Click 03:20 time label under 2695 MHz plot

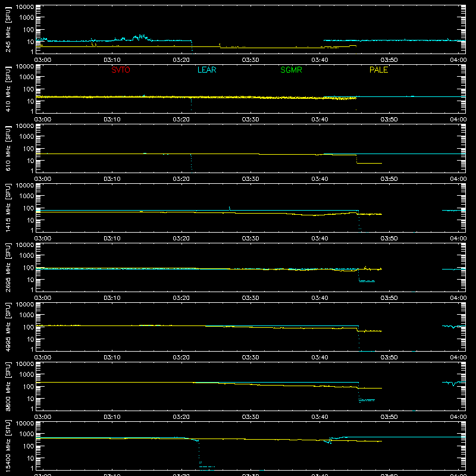click(x=181, y=298)
